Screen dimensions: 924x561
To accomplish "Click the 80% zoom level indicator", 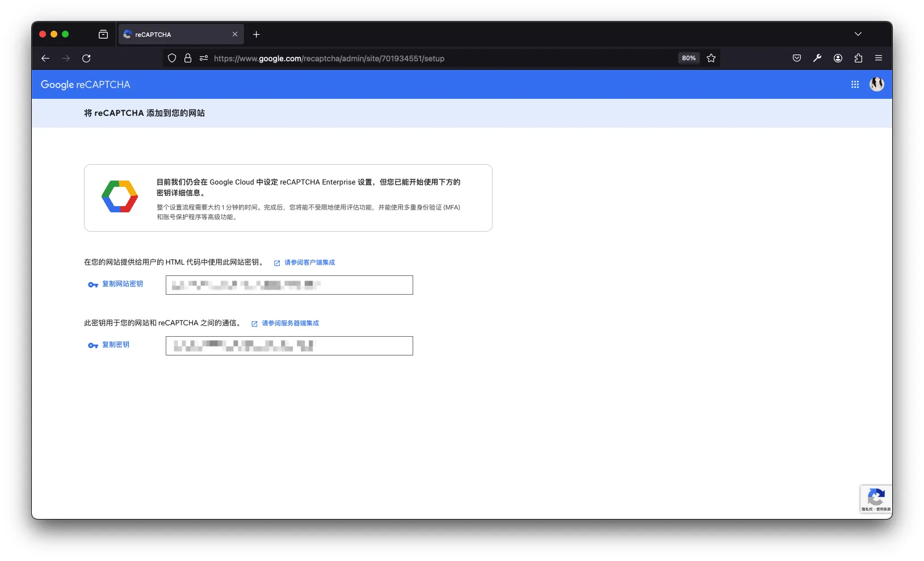I will [688, 58].
